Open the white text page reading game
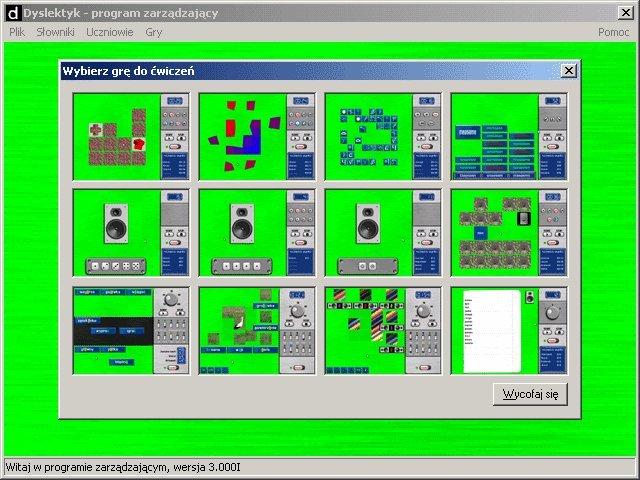The image size is (640, 480). click(x=508, y=330)
